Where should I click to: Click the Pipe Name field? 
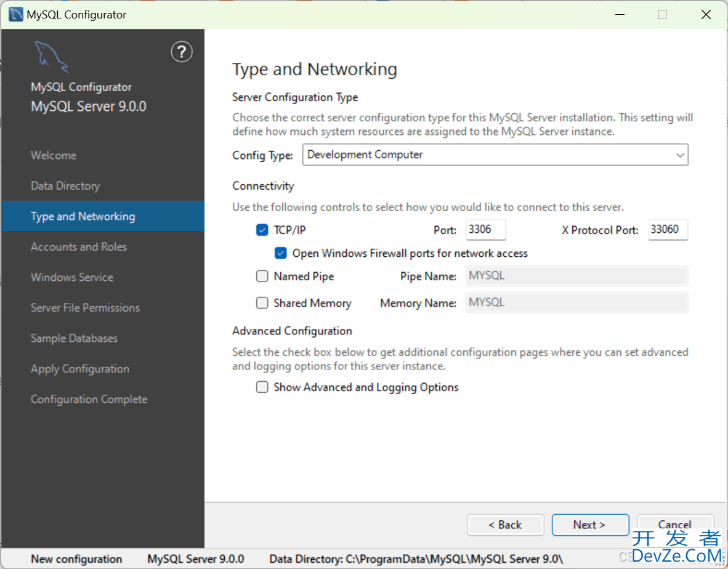point(576,276)
